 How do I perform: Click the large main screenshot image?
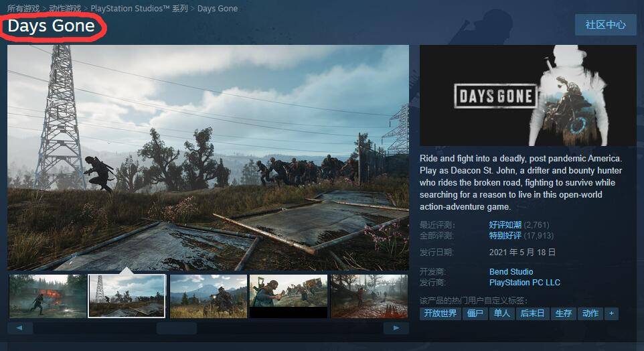208,157
